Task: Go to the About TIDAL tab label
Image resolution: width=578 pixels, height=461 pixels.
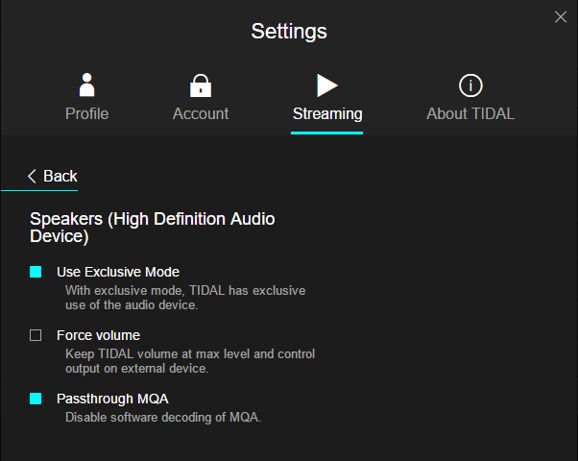Action: 470,113
